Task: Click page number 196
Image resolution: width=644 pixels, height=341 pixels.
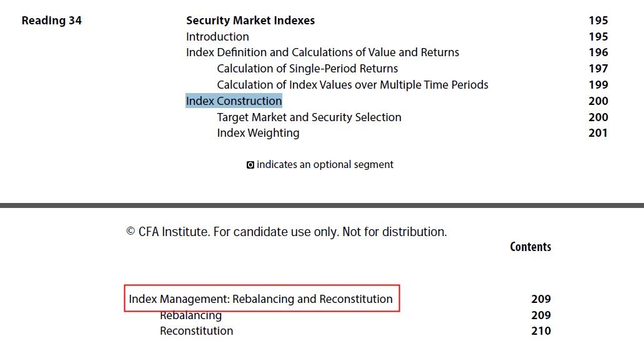Action: (598, 52)
